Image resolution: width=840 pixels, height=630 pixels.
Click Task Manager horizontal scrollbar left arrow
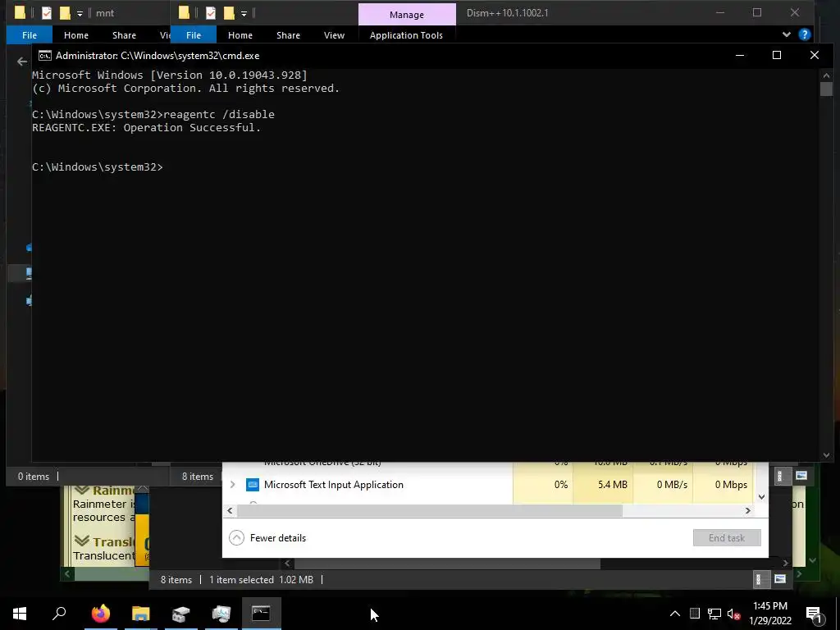tap(230, 510)
